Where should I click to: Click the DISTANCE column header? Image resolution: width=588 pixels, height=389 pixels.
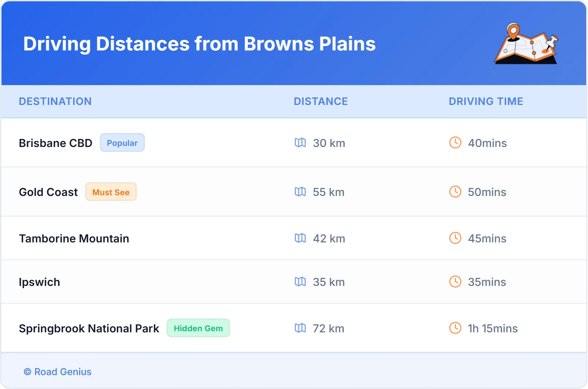point(321,101)
